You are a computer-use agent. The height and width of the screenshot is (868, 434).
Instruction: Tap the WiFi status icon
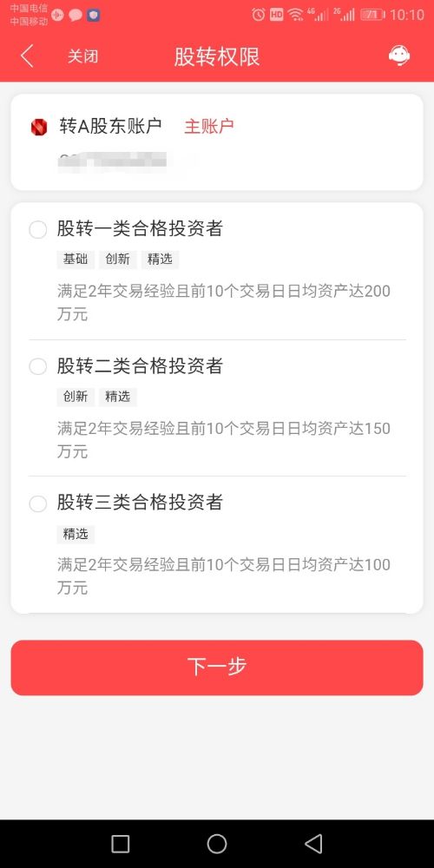296,15
